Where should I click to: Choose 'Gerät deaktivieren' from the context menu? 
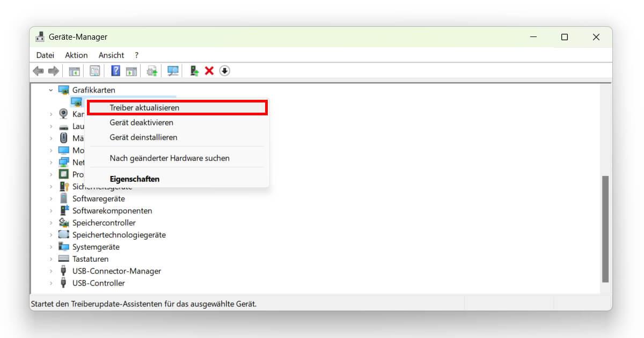click(141, 122)
